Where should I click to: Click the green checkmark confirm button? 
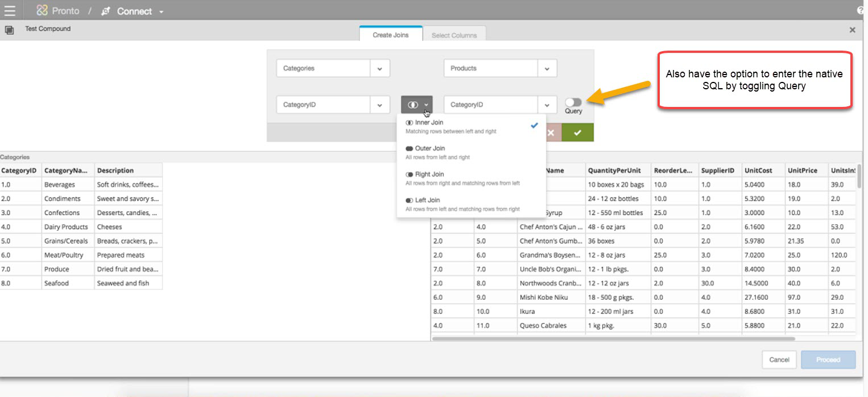point(577,133)
